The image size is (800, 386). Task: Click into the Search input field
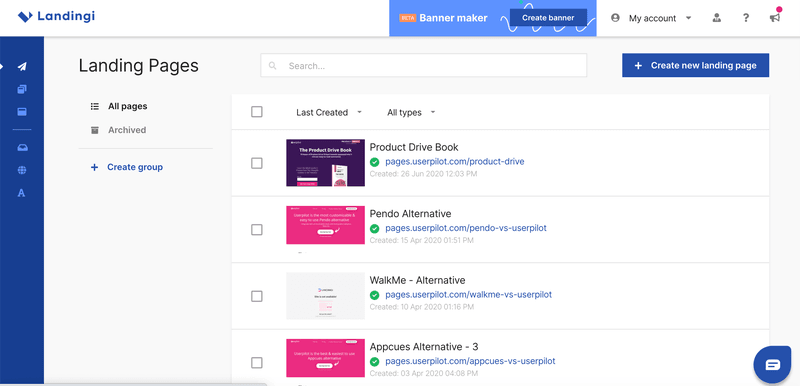click(x=423, y=65)
